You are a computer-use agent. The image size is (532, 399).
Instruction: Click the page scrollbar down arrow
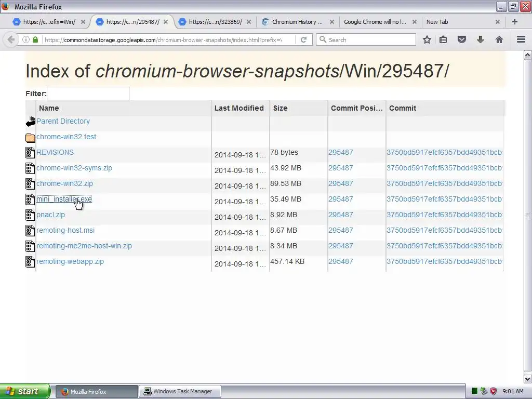[x=528, y=379]
